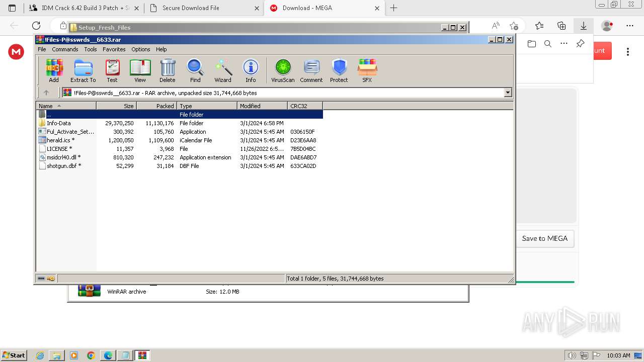This screenshot has height=362, width=644.
Task: Switch to IDM Crack 6.42 browser tab
Action: (x=84, y=8)
